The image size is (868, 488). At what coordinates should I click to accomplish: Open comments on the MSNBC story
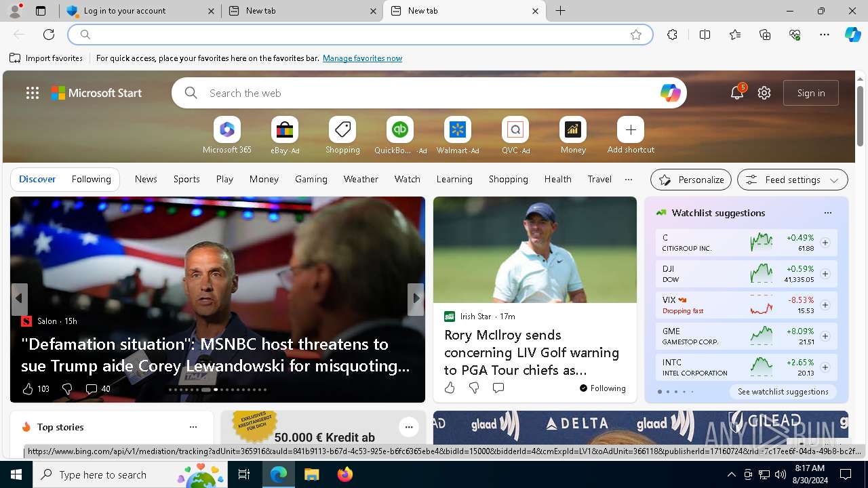coord(98,388)
